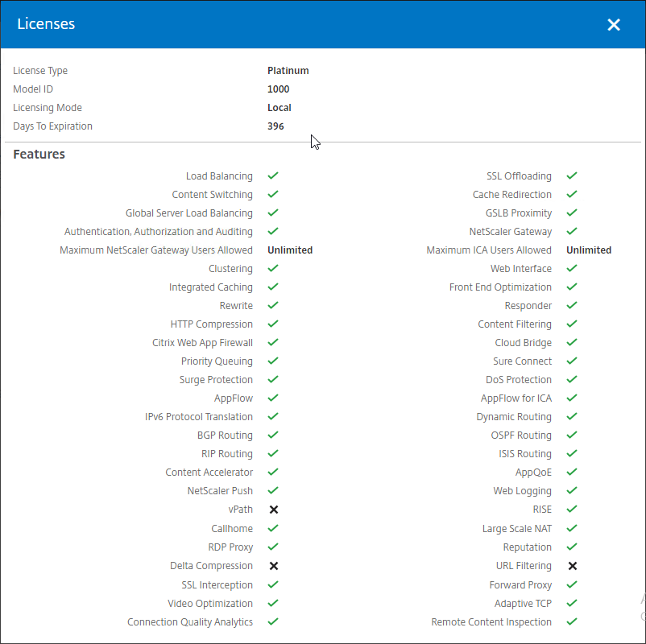
Task: Click the NetScaler Gateway checkmark
Action: (572, 231)
